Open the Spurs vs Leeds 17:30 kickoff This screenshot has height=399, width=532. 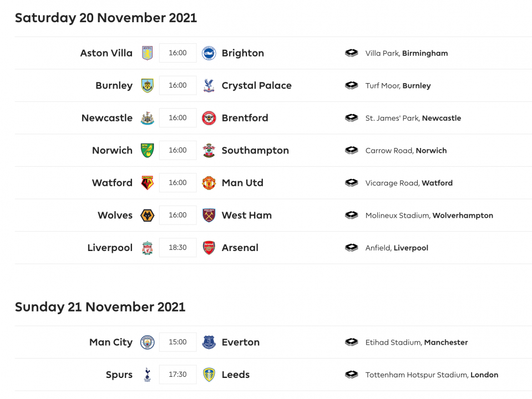[x=178, y=375]
